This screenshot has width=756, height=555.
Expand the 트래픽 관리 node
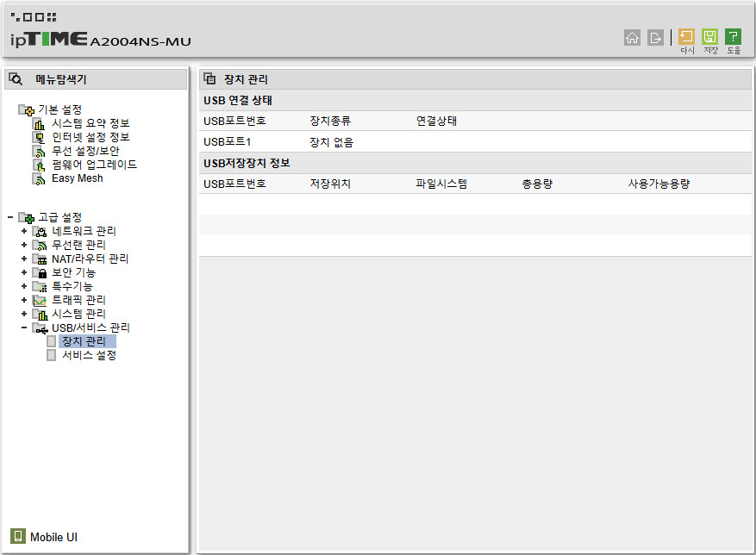point(24,300)
